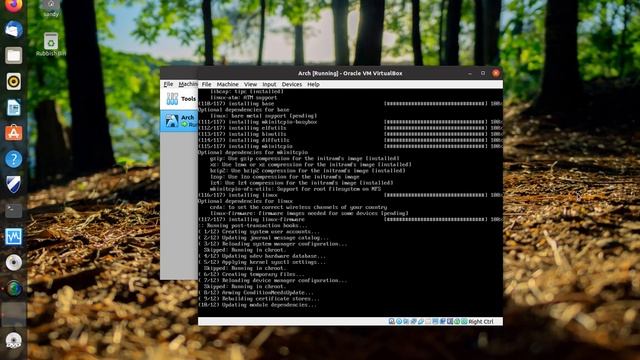The image size is (640, 360).
Task: Open the Input menu
Action: click(x=269, y=84)
